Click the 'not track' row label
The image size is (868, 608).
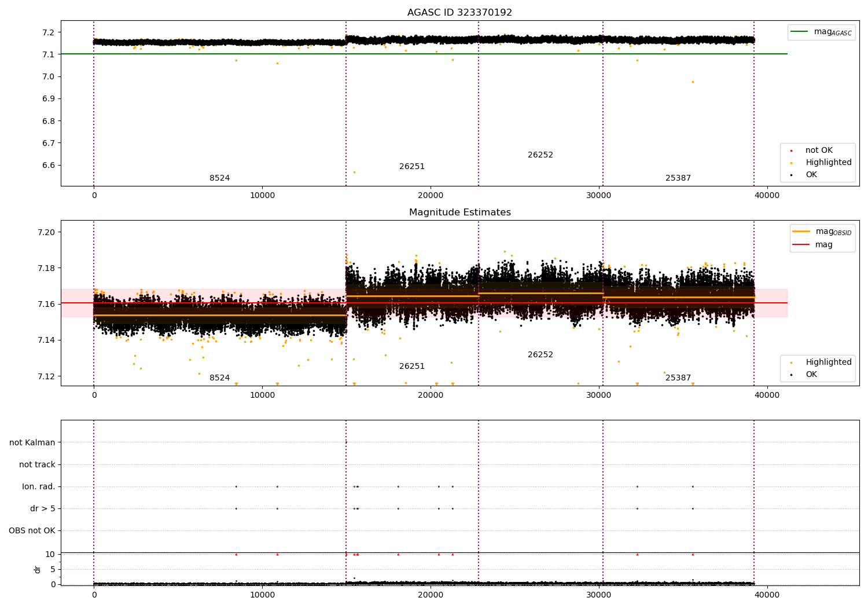[37, 465]
